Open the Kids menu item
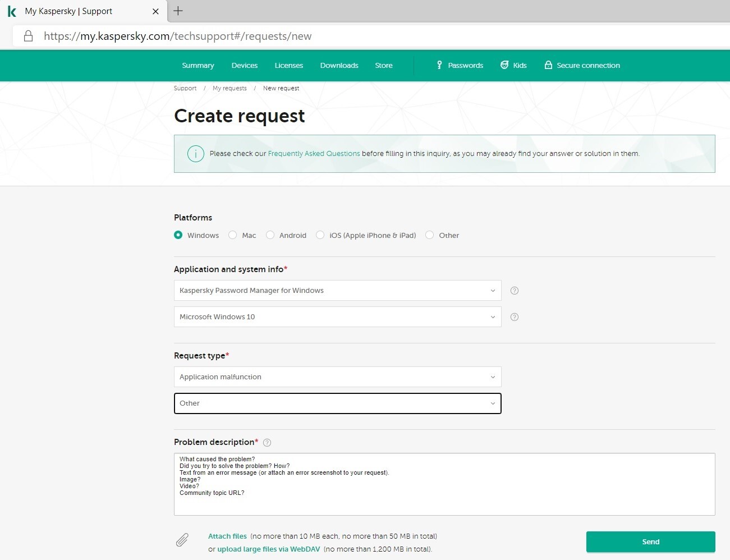The width and height of the screenshot is (730, 560). 520,66
